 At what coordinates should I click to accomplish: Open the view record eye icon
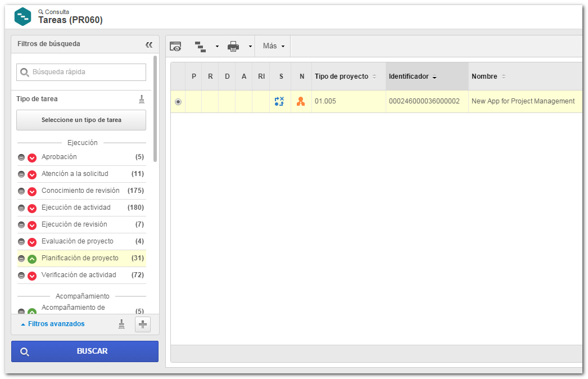tap(175, 47)
